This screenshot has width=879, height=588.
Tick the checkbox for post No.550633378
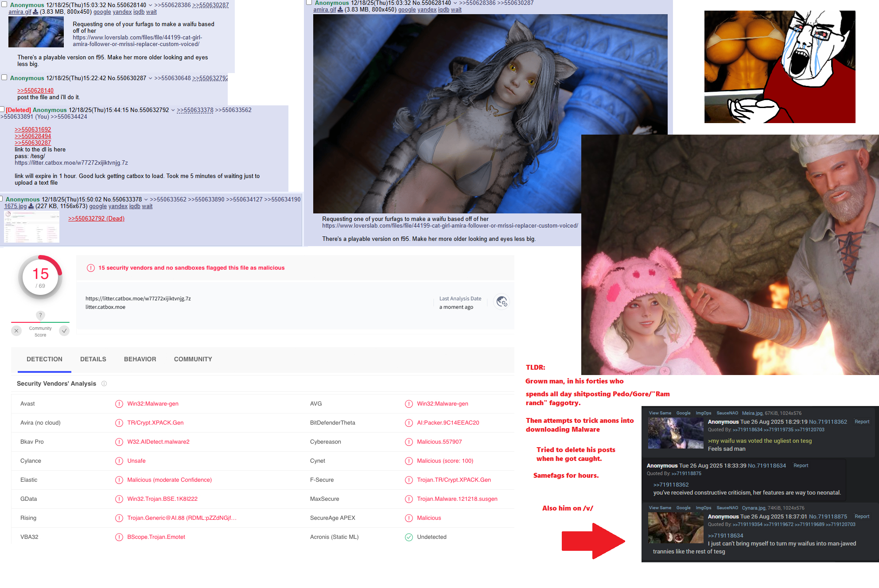2,199
